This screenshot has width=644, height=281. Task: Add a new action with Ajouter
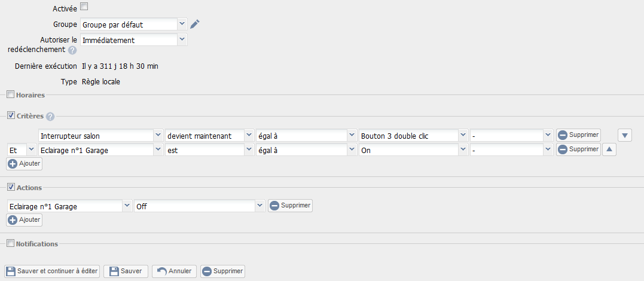pyautogui.click(x=25, y=220)
